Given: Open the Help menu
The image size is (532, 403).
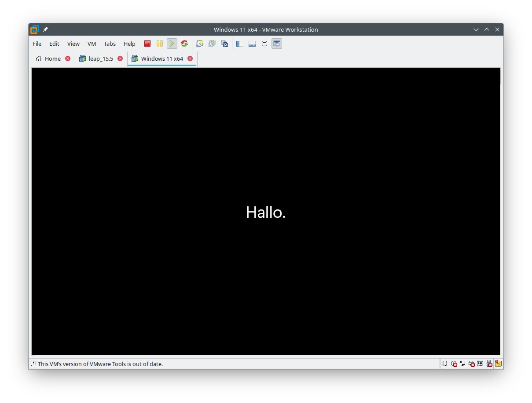Looking at the screenshot, I should (129, 44).
